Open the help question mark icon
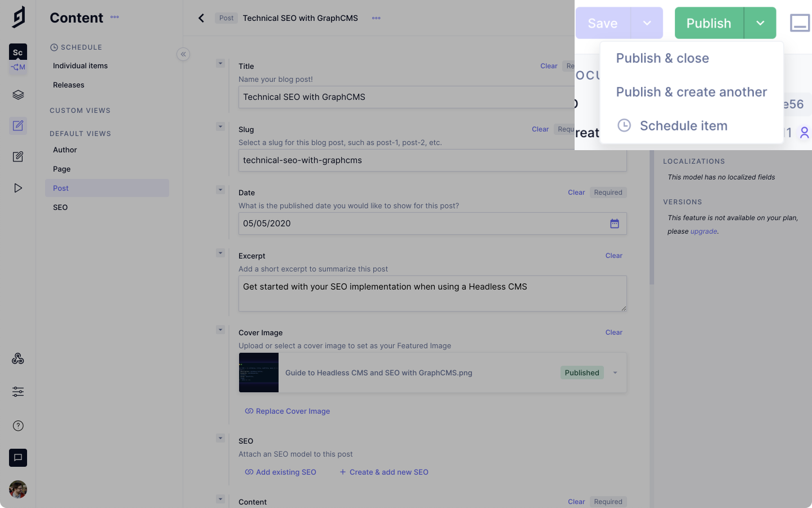This screenshot has width=812, height=508. point(18,426)
